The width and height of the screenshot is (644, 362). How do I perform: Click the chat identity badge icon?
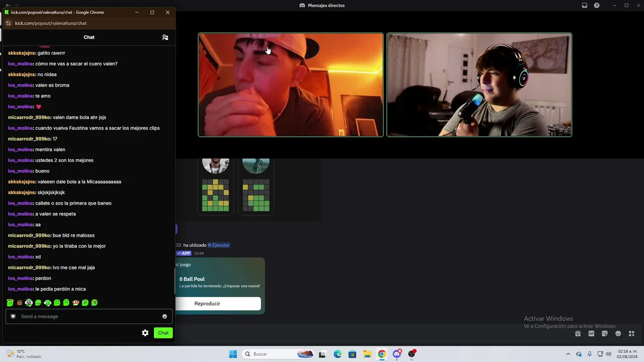(x=13, y=316)
